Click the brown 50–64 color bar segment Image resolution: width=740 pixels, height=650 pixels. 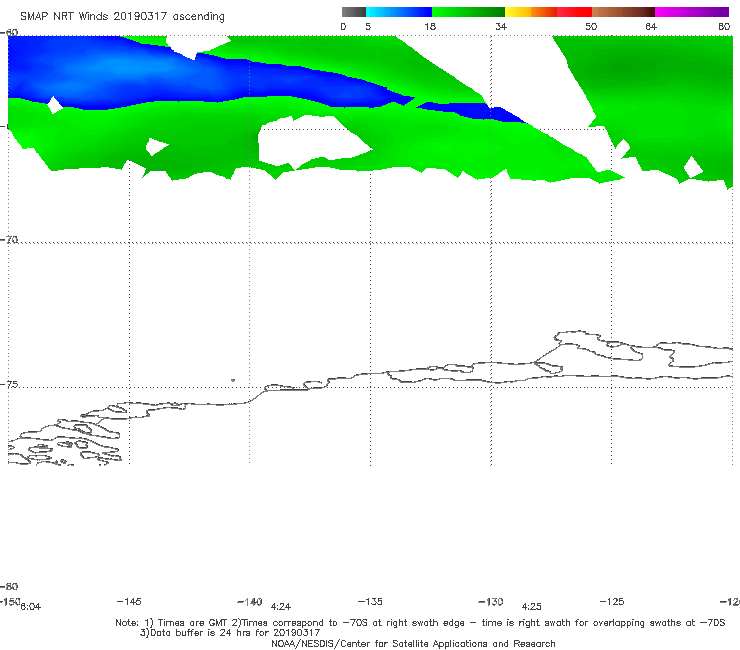click(623, 12)
